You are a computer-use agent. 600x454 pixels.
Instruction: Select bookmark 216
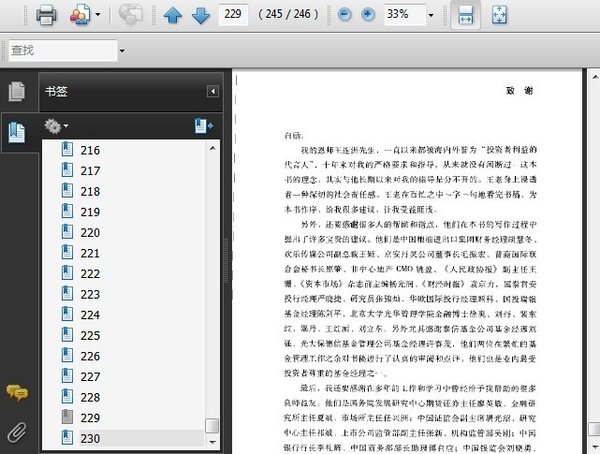(90, 150)
